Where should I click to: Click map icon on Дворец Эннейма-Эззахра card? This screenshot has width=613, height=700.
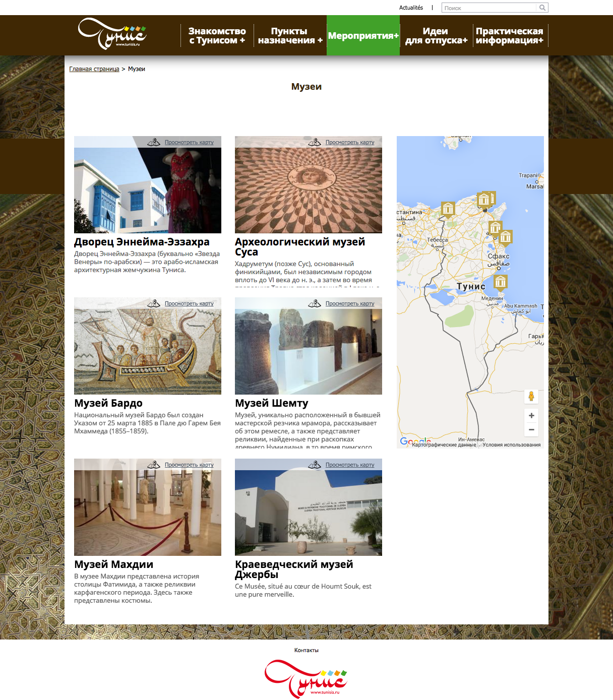pyautogui.click(x=154, y=143)
